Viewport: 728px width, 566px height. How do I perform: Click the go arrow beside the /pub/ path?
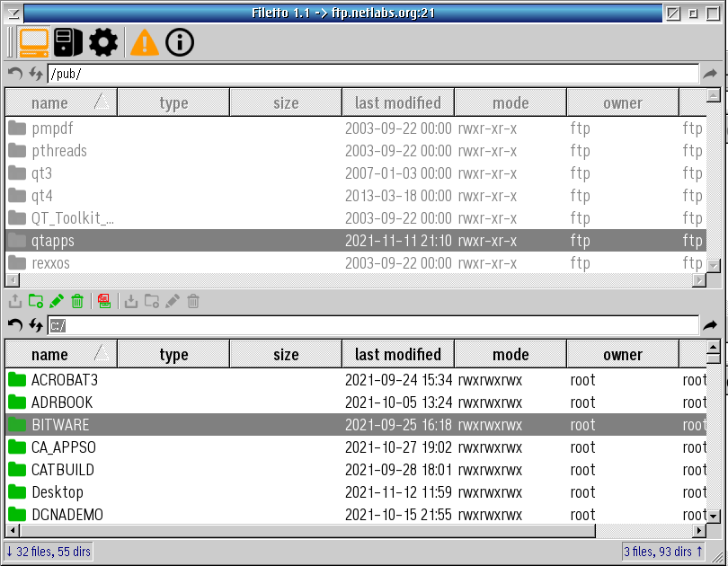pos(710,75)
